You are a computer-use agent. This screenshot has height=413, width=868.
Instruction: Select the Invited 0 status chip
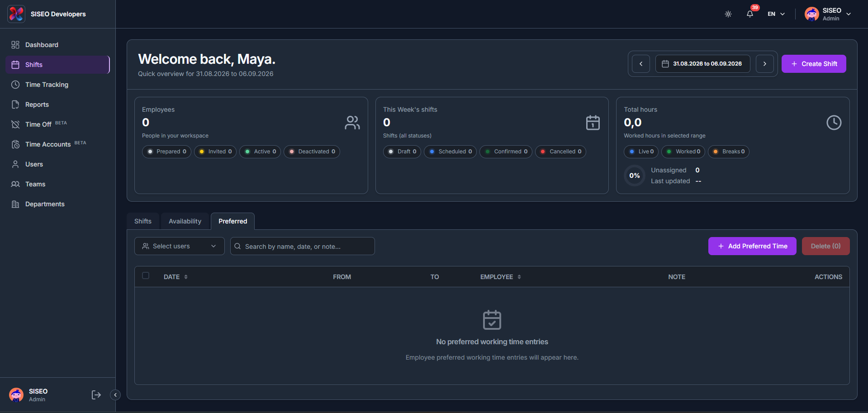[215, 152]
